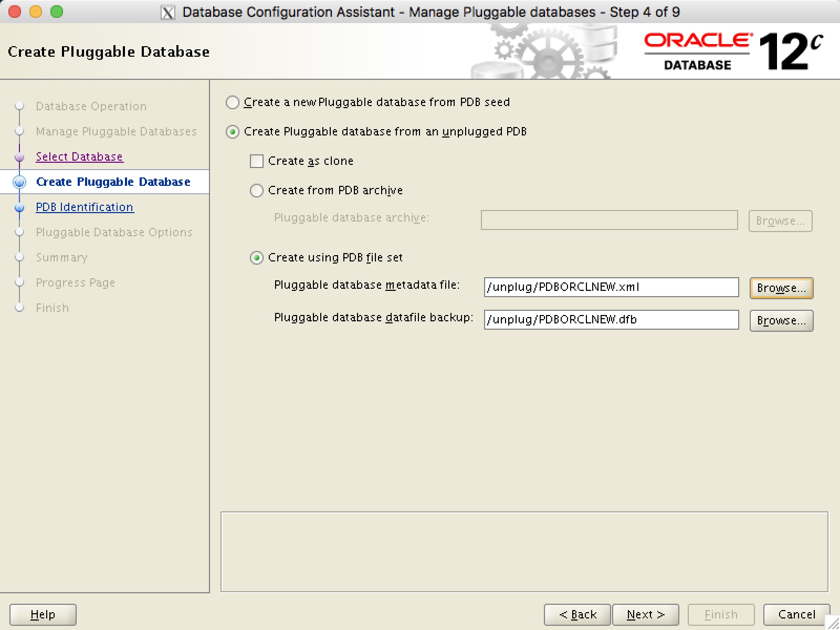Open the PDB Identification step link
Image resolution: width=840 pixels, height=630 pixels.
pos(84,207)
